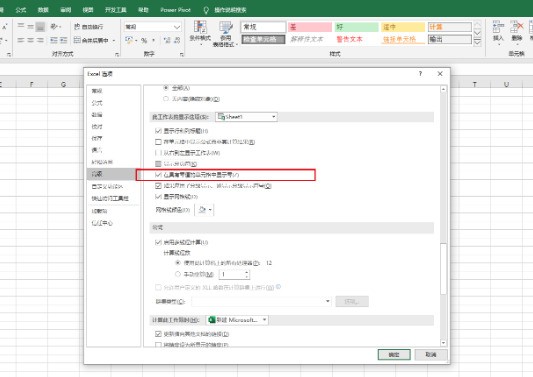Toggle update links to other documents checkbox

158,334
